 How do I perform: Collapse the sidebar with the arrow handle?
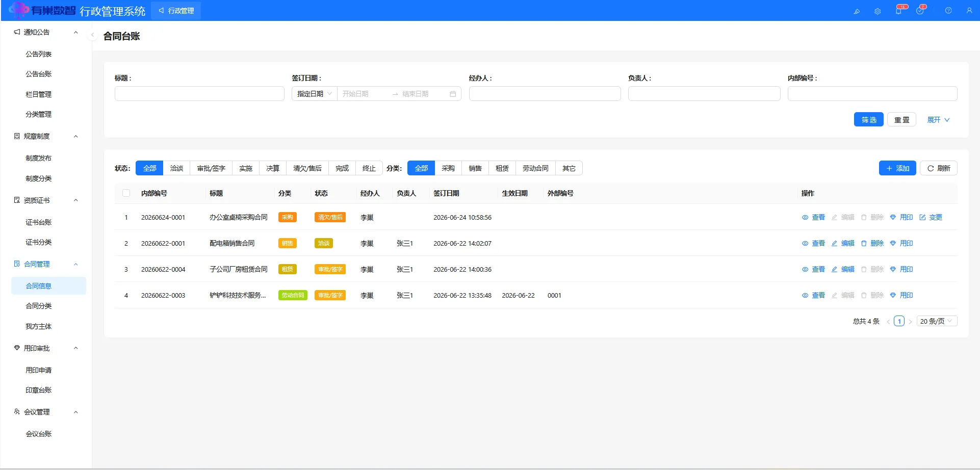92,35
